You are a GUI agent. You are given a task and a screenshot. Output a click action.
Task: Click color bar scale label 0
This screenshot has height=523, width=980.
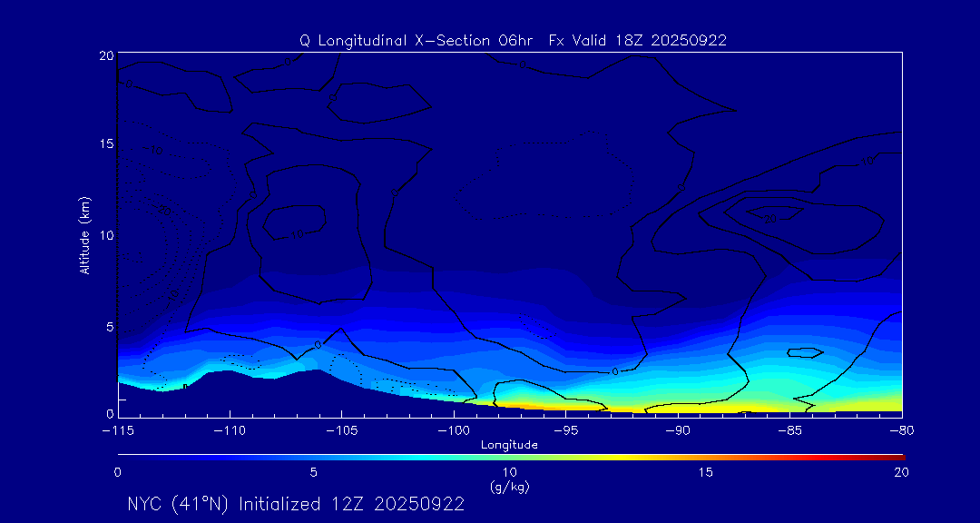click(117, 472)
